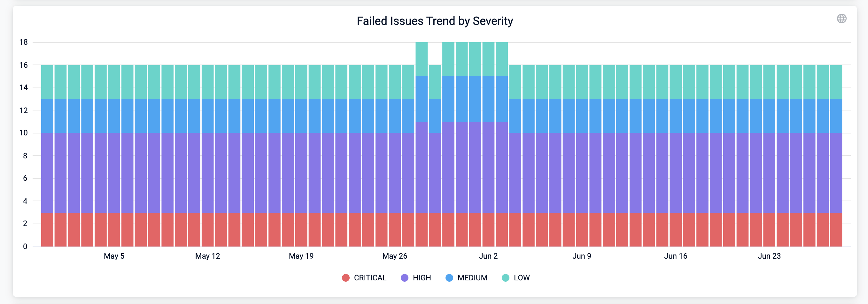Click the Jun 16 axis label

[x=675, y=256]
